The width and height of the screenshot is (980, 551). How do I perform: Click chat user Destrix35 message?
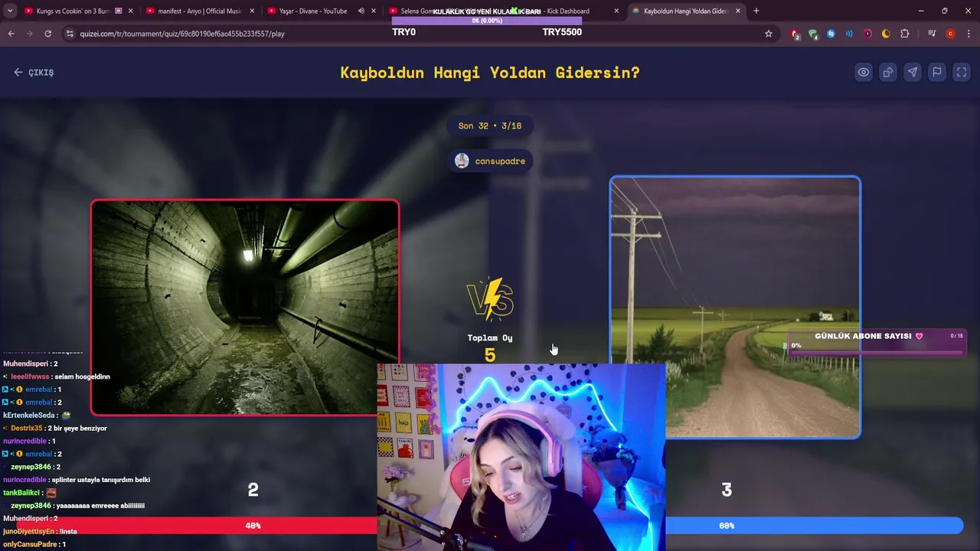tap(58, 428)
